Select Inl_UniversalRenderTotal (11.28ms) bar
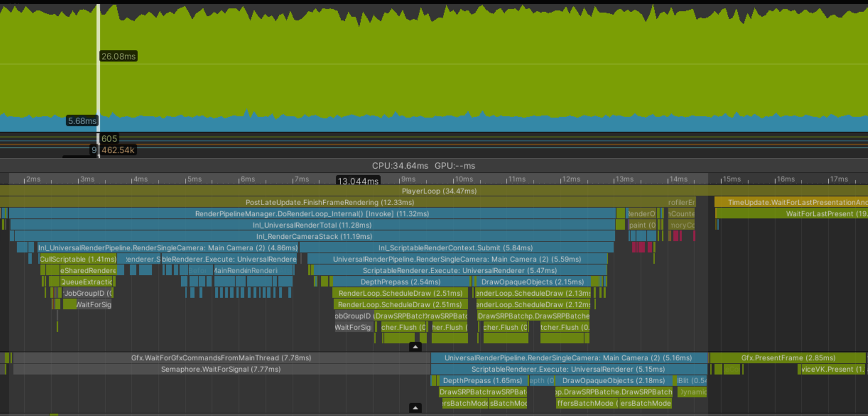 tap(312, 225)
